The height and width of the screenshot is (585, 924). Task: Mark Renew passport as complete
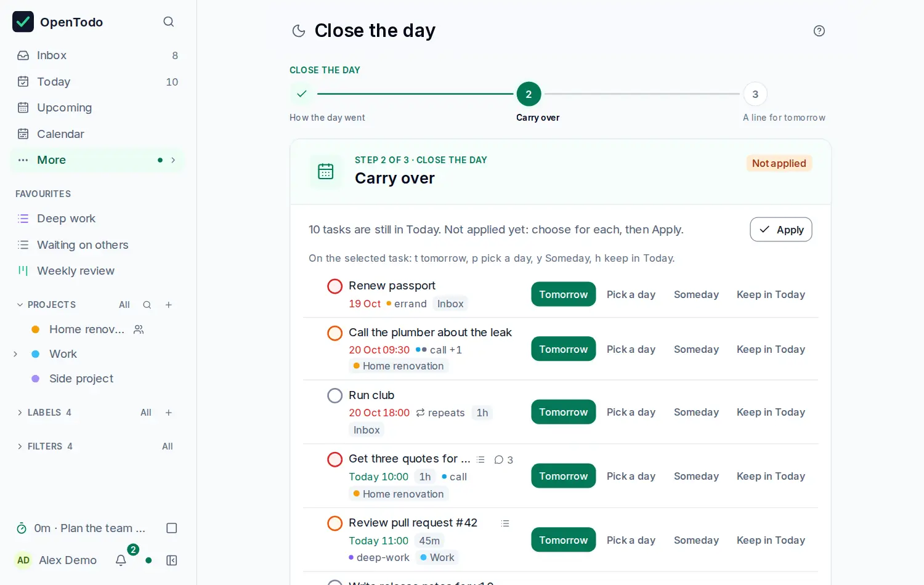click(334, 286)
